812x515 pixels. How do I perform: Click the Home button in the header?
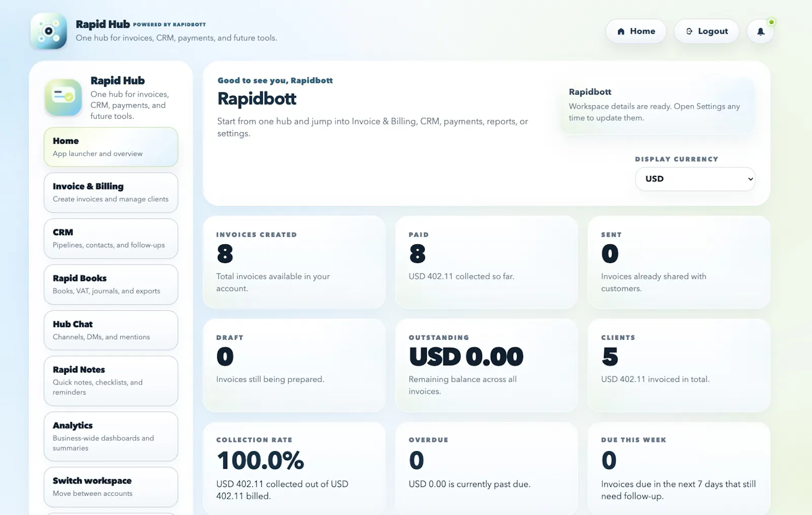636,31
